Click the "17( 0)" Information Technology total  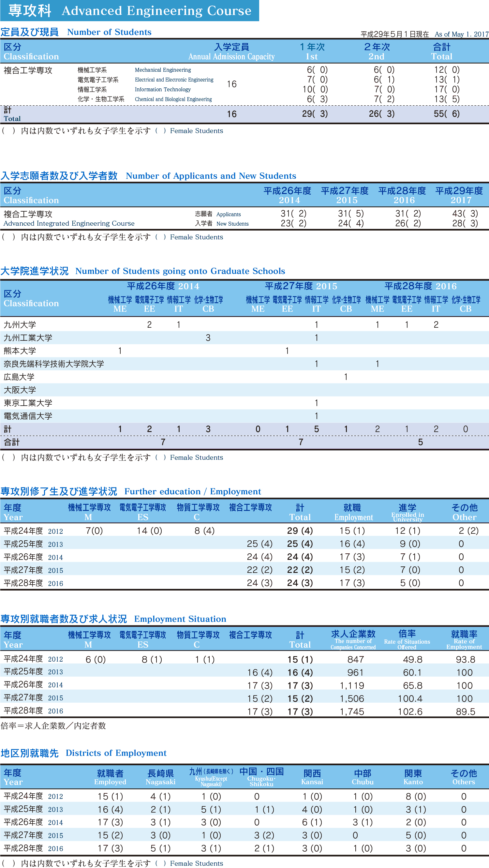447,89
